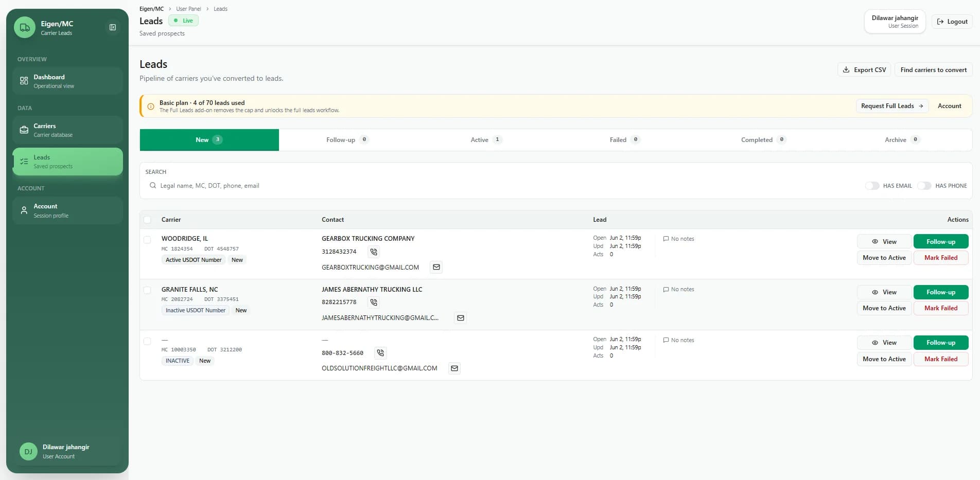The image size is (980, 480).
Task: Open notes for the WOODRIDGE, IL lead
Action: click(678, 239)
